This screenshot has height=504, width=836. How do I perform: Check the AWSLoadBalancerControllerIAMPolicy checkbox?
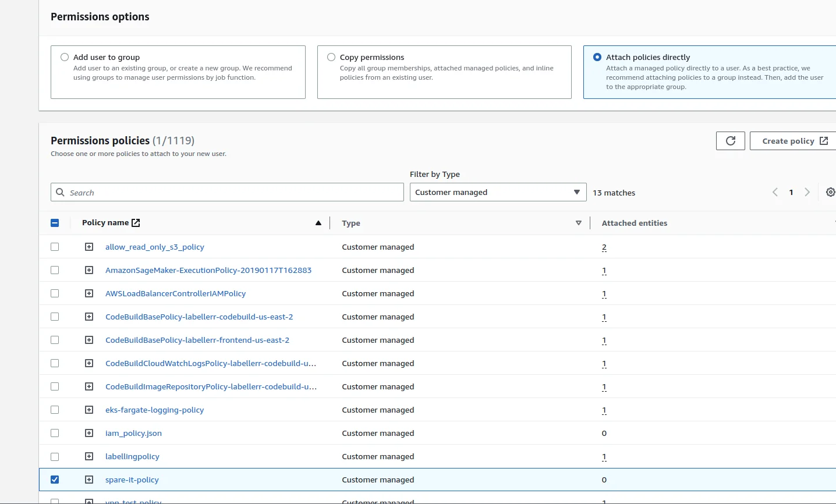[55, 293]
